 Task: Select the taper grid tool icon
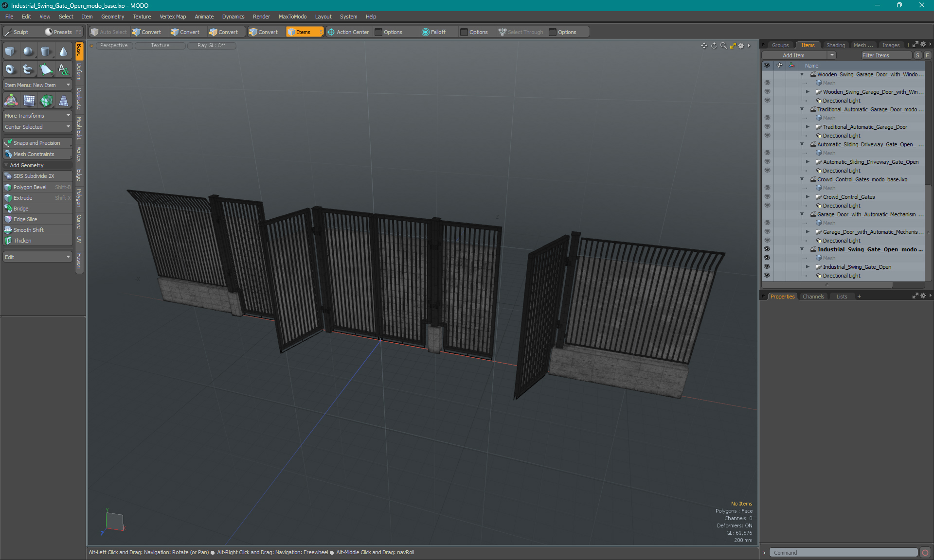tap(63, 101)
